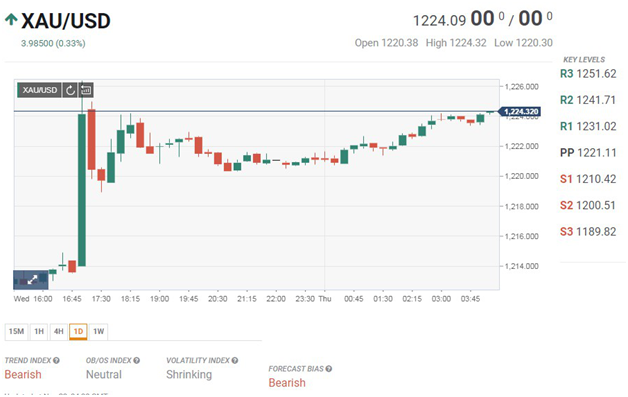The height and width of the screenshot is (397, 628).
Task: Open the chart settings icon beside refresh
Action: 86,90
